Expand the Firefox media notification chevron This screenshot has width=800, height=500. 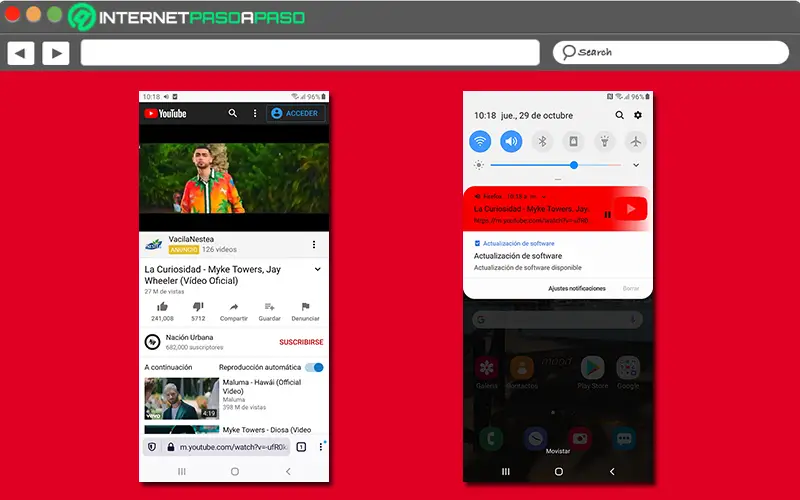tap(544, 196)
